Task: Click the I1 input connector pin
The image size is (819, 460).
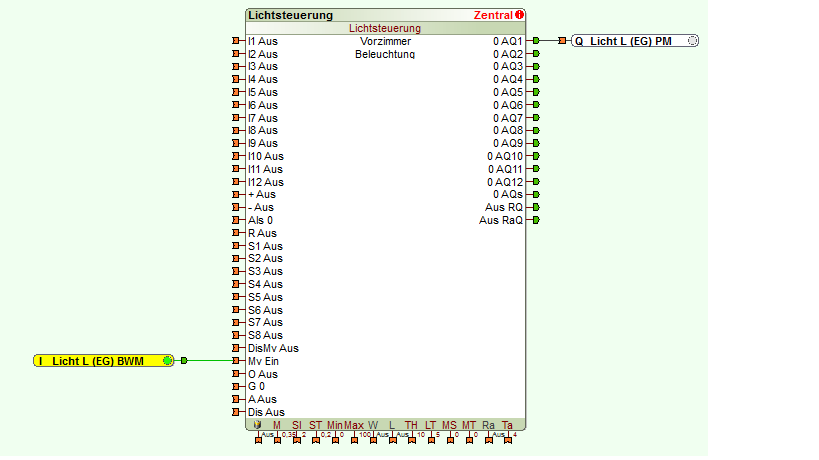Action: click(x=236, y=41)
